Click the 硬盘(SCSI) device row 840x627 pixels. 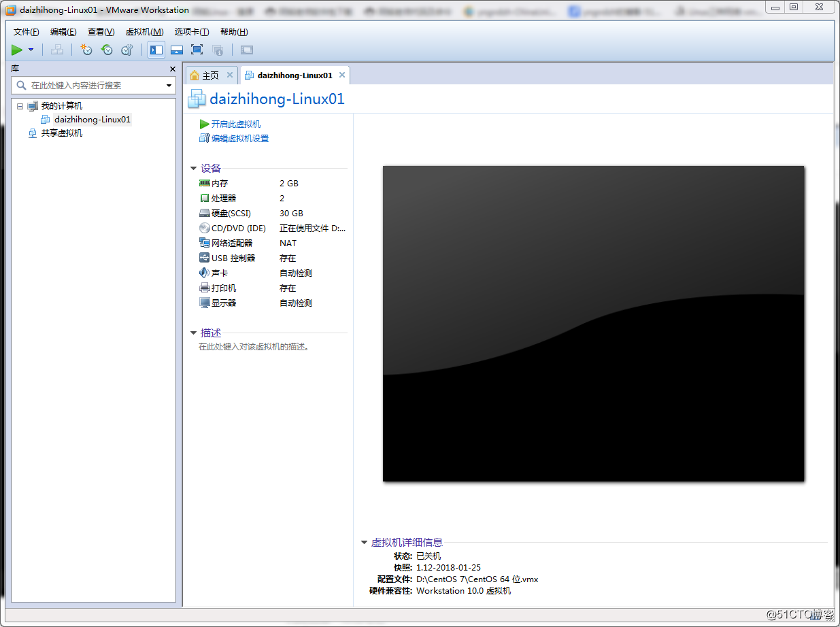tap(273, 214)
